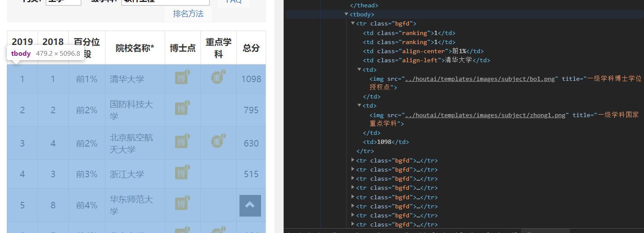Click the 院校名称* column header
Image resolution: width=644 pixels, height=233 pixels.
pyautogui.click(x=135, y=48)
